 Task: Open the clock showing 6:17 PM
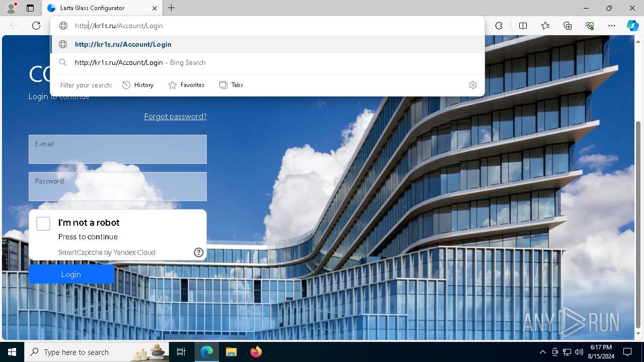(601, 352)
